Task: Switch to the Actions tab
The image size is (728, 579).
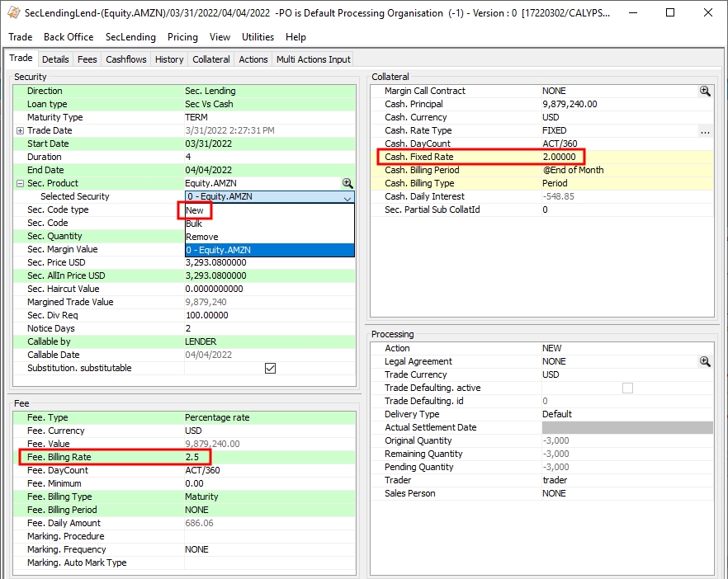Action: click(253, 59)
